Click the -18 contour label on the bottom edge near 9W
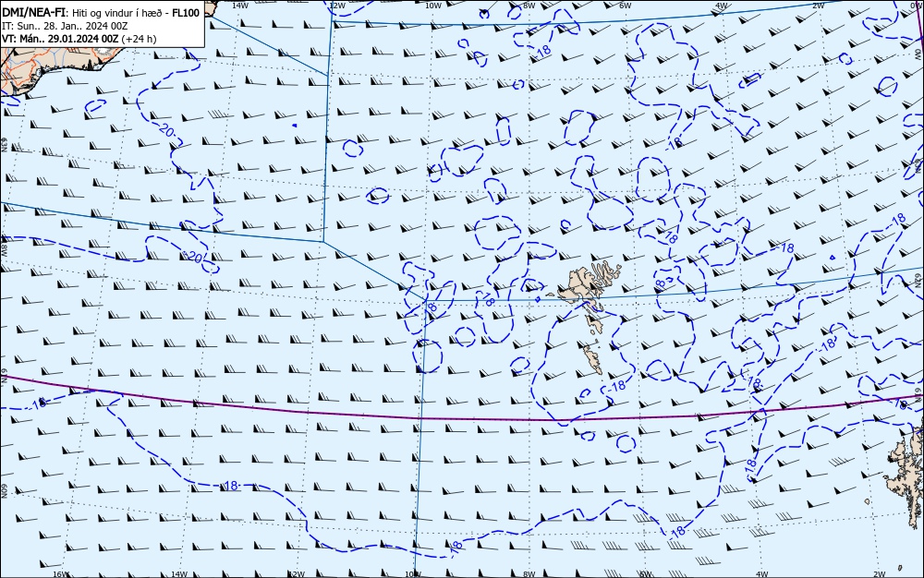This screenshot has height=578, width=924. pos(456,548)
